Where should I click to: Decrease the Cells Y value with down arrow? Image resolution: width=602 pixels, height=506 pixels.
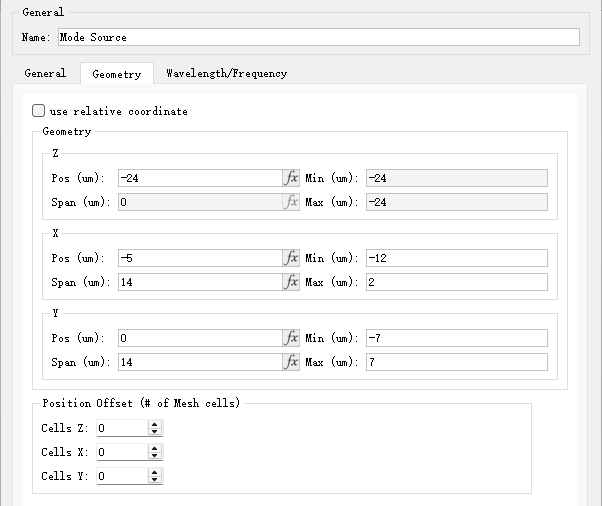coord(155,480)
